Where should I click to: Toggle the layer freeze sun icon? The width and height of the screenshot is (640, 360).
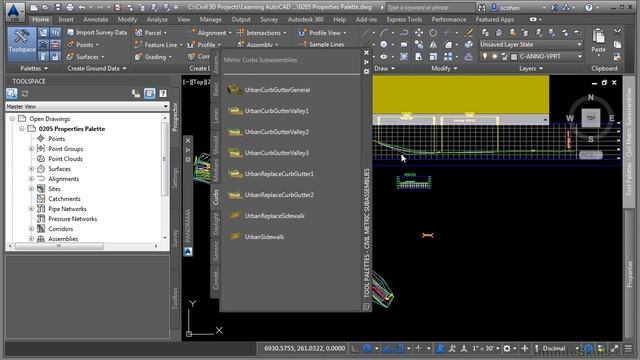[x=494, y=56]
